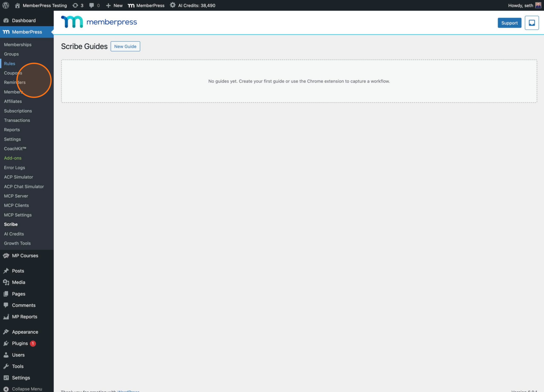Open the Users menu
This screenshot has width=544, height=392.
[x=27, y=355]
